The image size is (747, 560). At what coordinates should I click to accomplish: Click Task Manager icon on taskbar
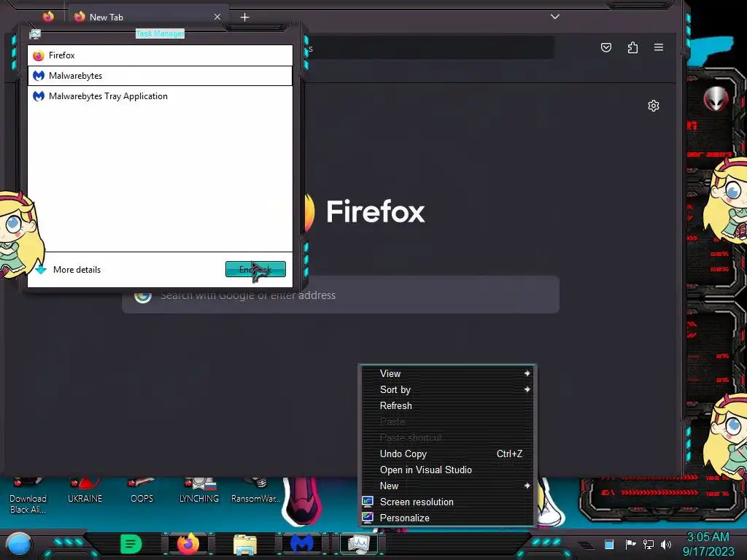[359, 544]
